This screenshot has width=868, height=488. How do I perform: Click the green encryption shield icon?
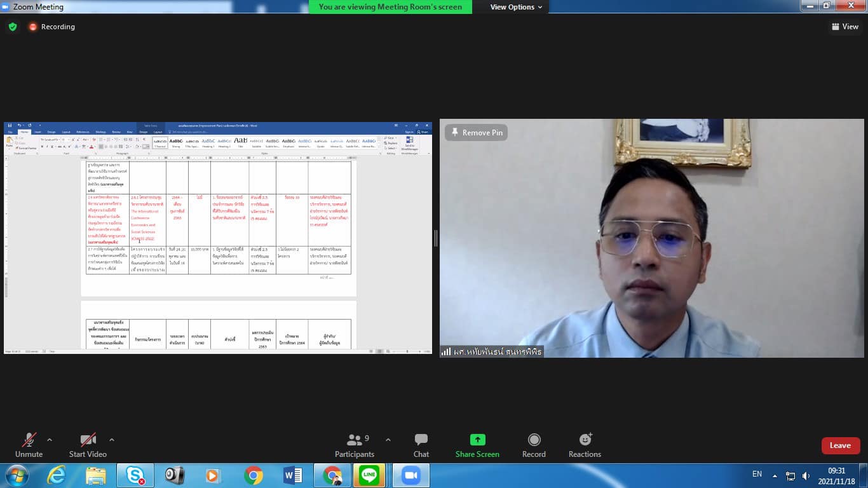tap(12, 27)
